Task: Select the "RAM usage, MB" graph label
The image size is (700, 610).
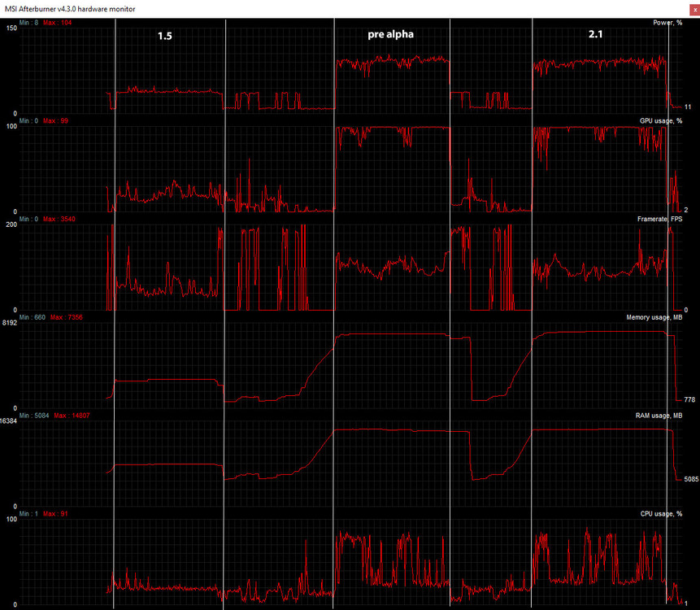Action: click(x=659, y=416)
